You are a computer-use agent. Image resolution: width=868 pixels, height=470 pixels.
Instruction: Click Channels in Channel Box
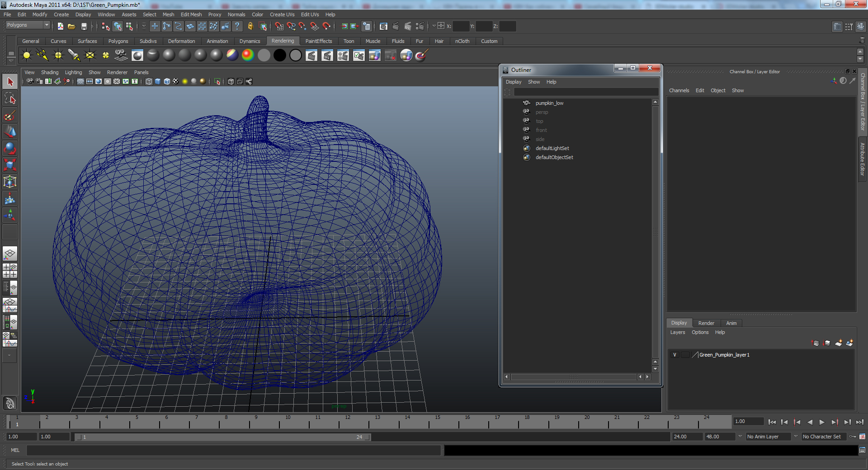pos(679,90)
